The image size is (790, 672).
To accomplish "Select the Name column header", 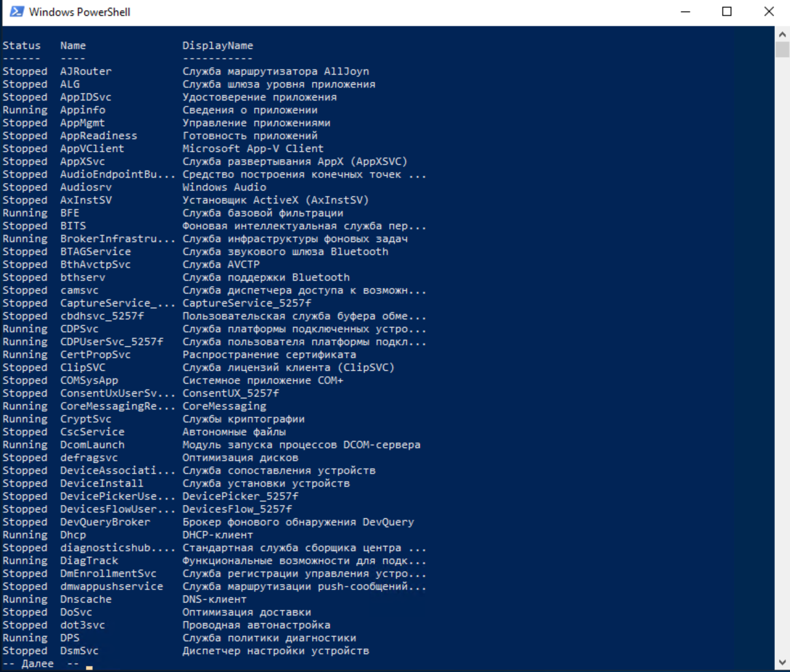I will coord(72,45).
